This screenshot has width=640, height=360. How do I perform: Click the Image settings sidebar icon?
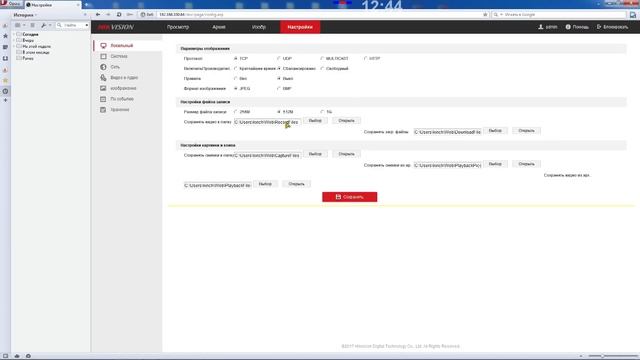(x=103, y=88)
